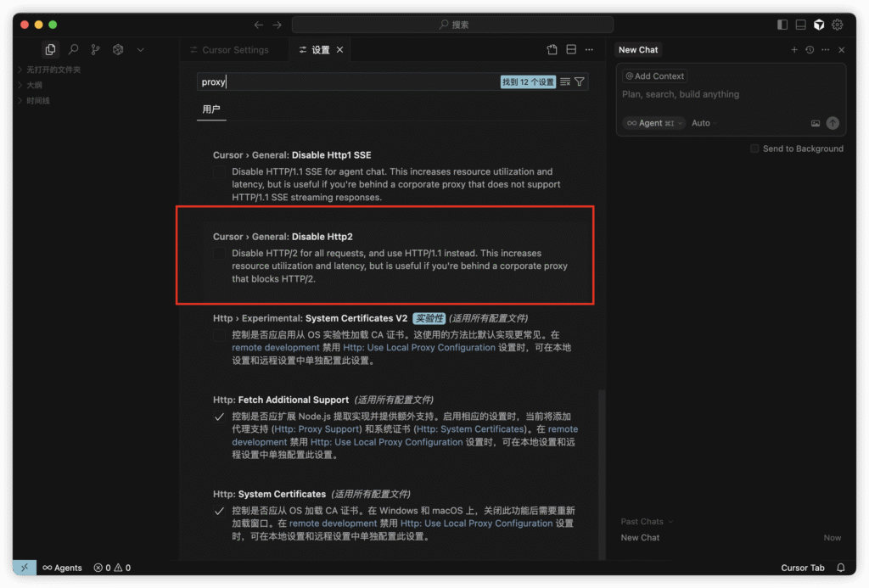Image resolution: width=869 pixels, height=588 pixels.
Task: Start a new chat with plus icon
Action: tap(794, 50)
